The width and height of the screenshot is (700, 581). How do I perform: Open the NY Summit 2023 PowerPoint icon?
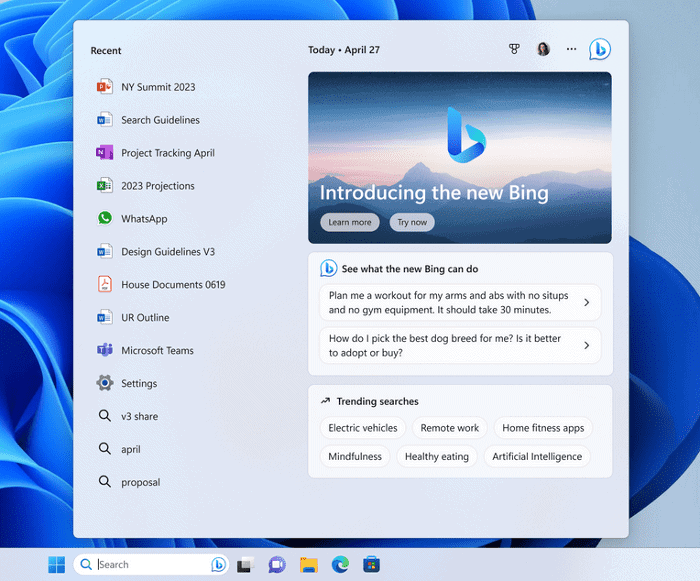coord(104,87)
